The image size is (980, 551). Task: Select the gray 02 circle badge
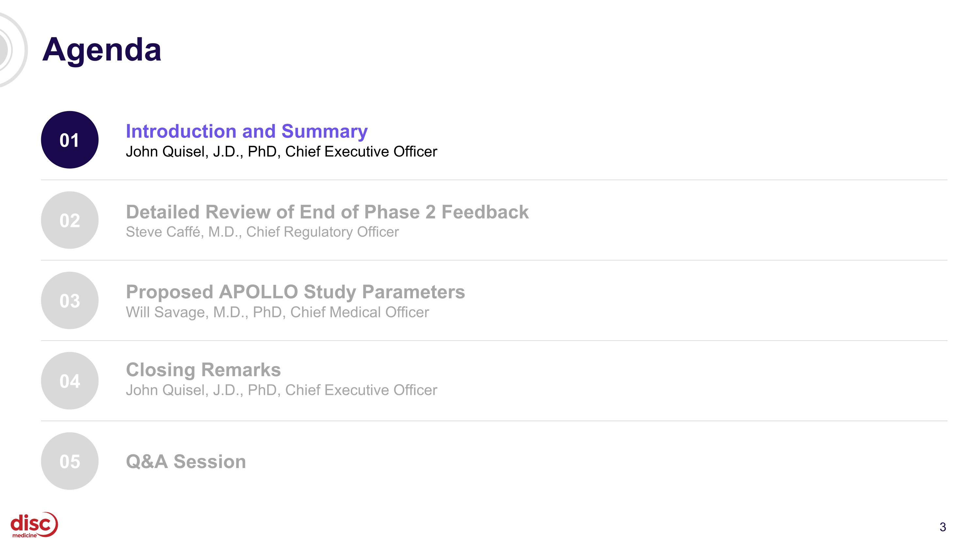click(70, 220)
